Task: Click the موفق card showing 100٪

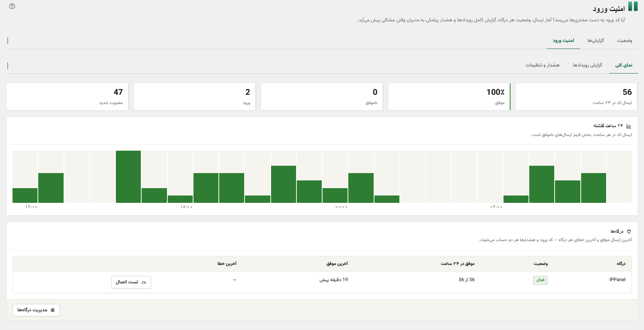Action: coord(449,97)
